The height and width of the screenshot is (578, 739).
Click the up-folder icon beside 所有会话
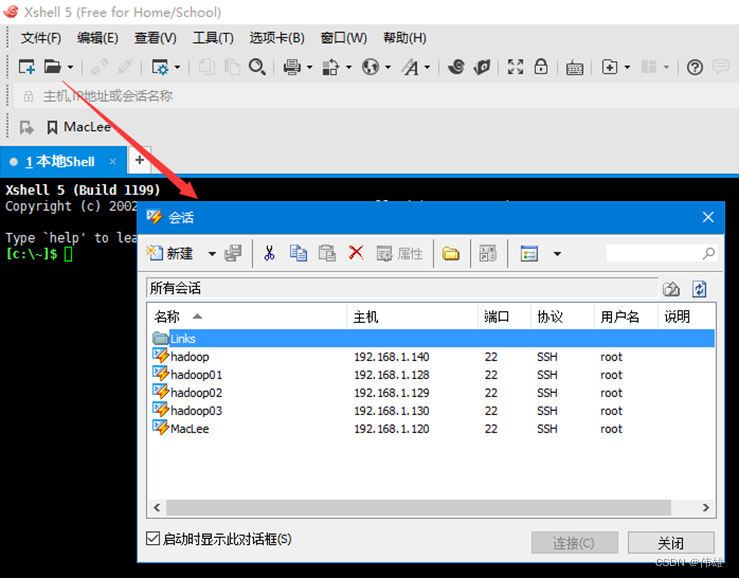[x=671, y=289]
